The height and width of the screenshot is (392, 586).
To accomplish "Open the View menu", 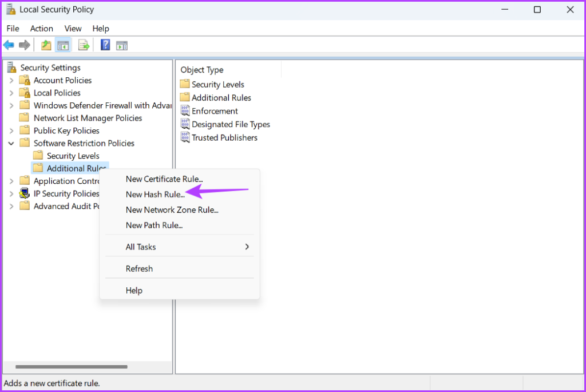I will [x=73, y=29].
